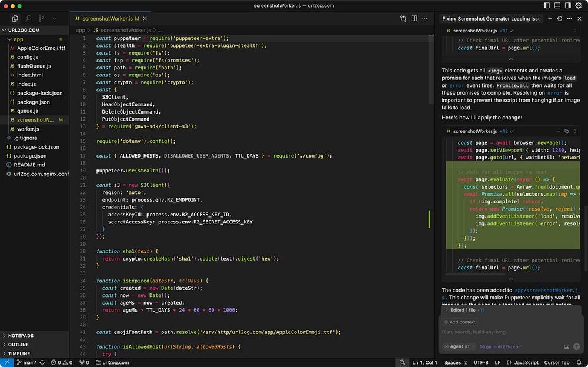Change LF end of line sequence

tap(497, 362)
